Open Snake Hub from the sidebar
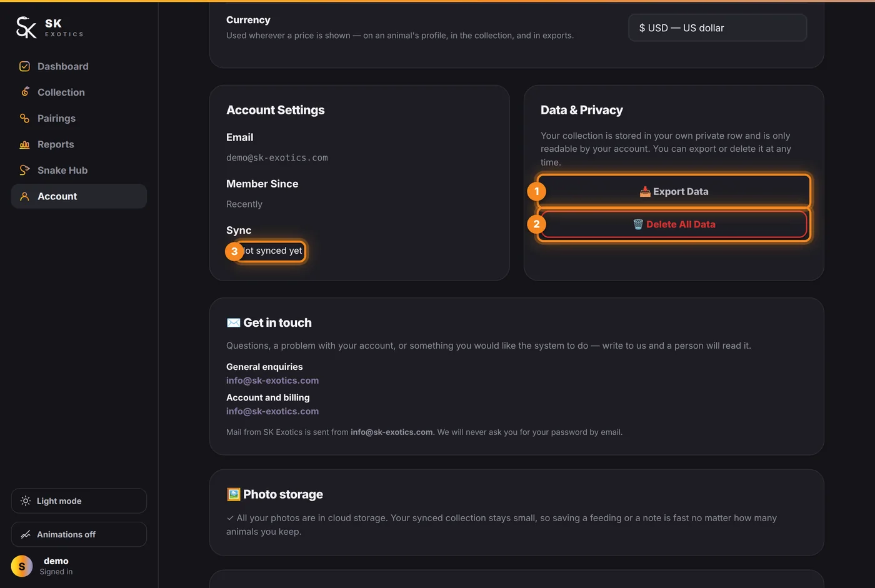The image size is (875, 588). click(x=79, y=170)
